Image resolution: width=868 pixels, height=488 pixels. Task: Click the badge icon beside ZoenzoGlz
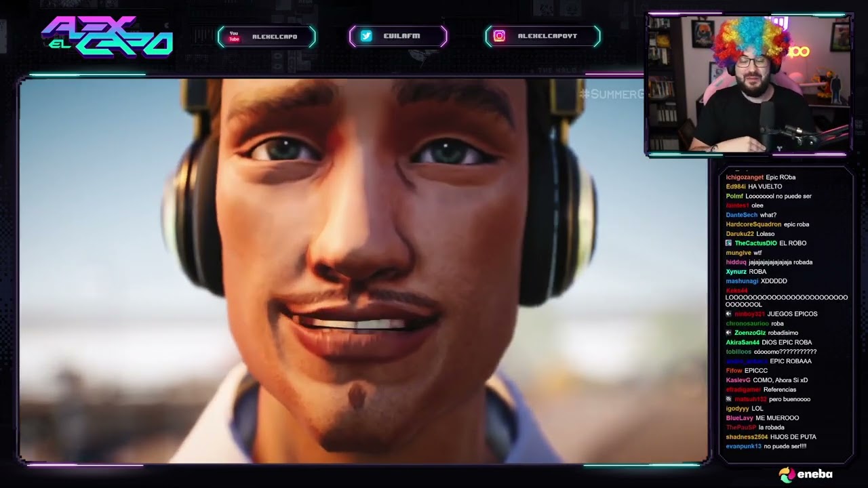click(729, 333)
